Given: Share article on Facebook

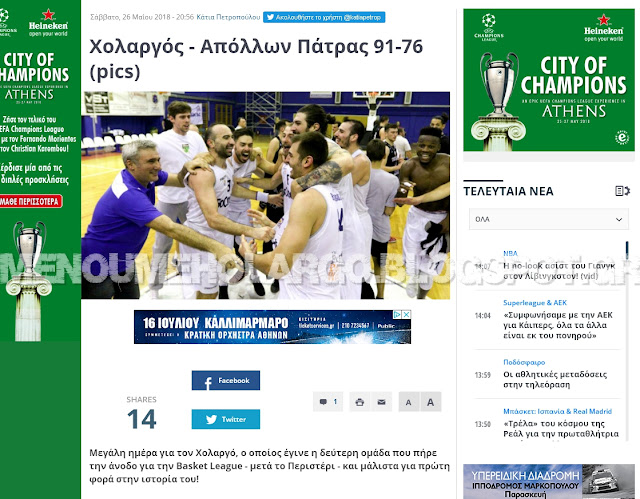Looking at the screenshot, I should [x=226, y=380].
